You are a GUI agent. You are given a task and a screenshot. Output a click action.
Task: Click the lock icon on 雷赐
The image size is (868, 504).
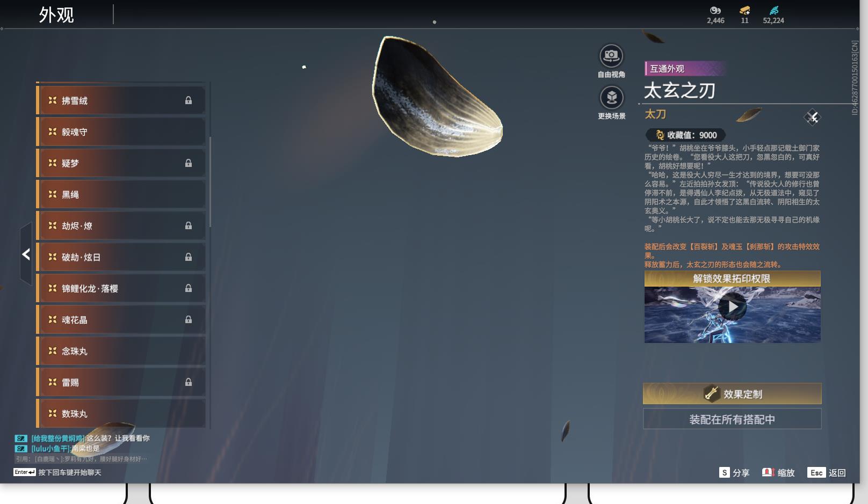point(189,382)
